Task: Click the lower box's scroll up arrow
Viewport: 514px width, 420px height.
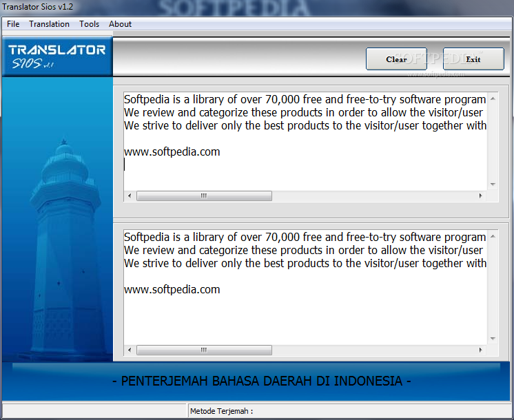Action: click(x=493, y=236)
